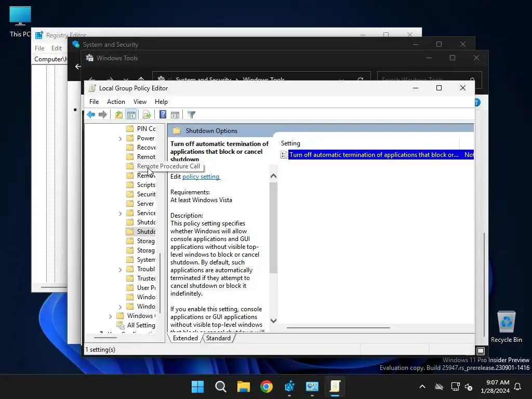Open the File menu in Group Policy Editor
Screen dimensions: 532x399
coord(94,102)
